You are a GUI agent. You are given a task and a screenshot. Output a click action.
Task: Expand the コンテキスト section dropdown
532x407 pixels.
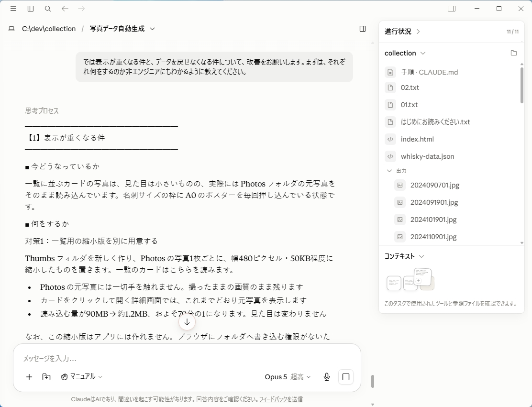pos(422,256)
